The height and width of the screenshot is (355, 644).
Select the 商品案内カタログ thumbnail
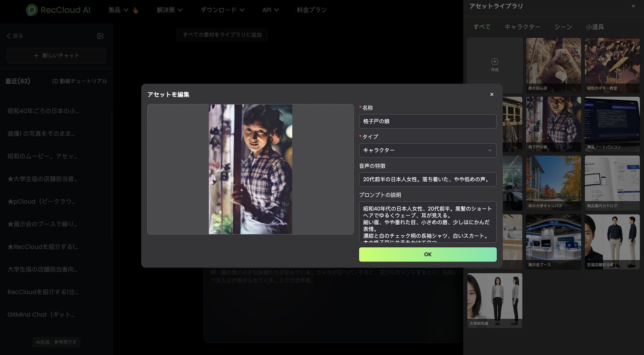click(612, 183)
